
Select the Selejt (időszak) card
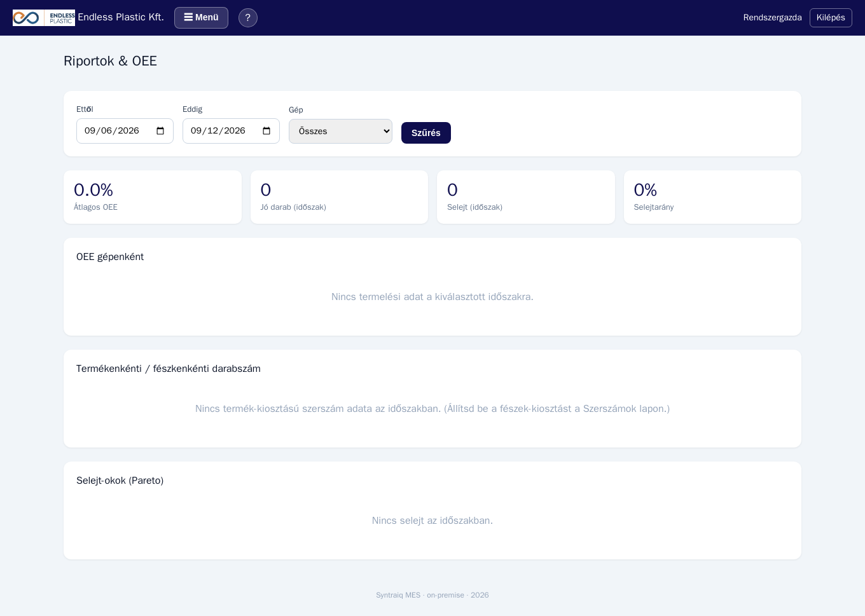pos(526,197)
